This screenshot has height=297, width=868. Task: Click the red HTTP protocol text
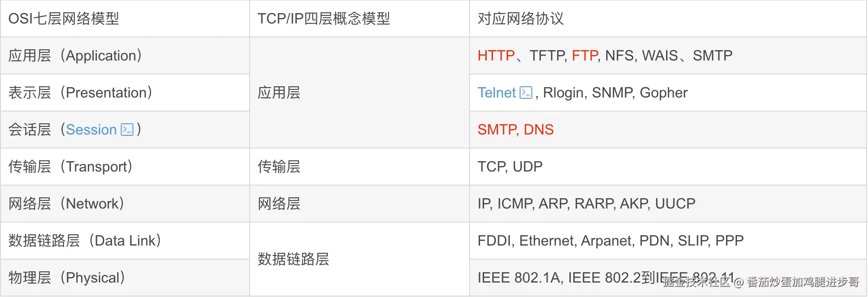[x=496, y=56]
